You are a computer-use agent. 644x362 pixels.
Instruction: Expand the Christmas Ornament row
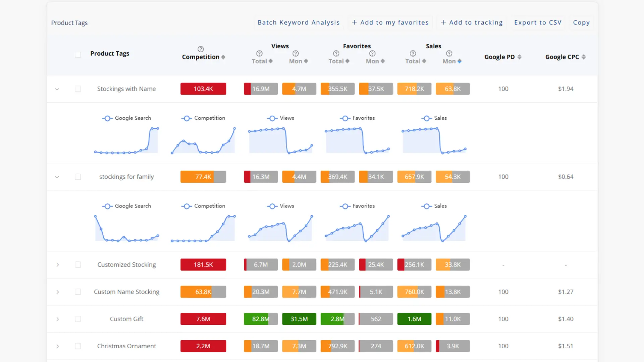click(58, 346)
